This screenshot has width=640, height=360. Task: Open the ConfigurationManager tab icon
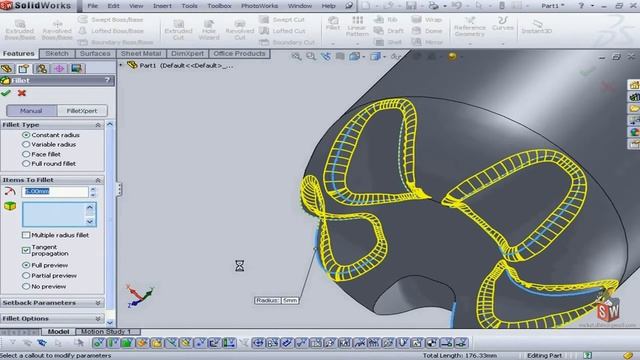(41, 69)
